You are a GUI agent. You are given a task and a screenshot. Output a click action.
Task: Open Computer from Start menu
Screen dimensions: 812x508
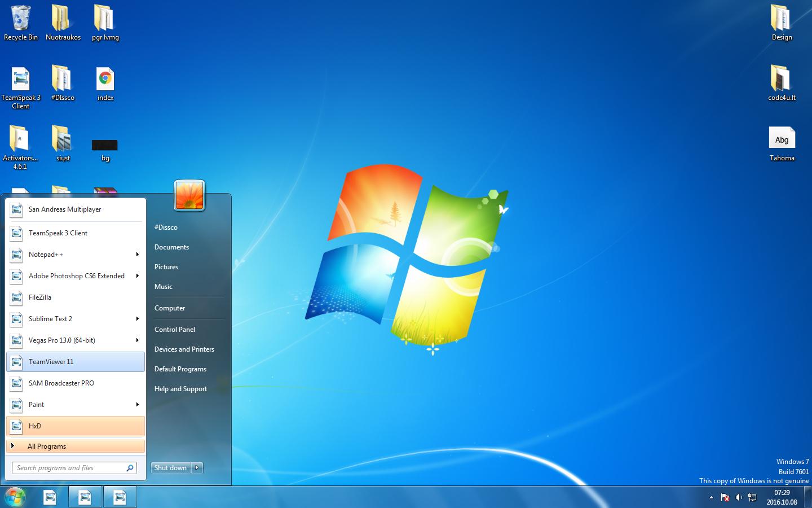[170, 308]
